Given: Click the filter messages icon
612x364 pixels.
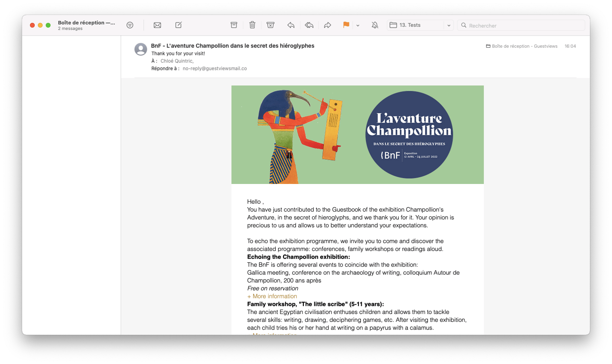Looking at the screenshot, I should pos(130,25).
